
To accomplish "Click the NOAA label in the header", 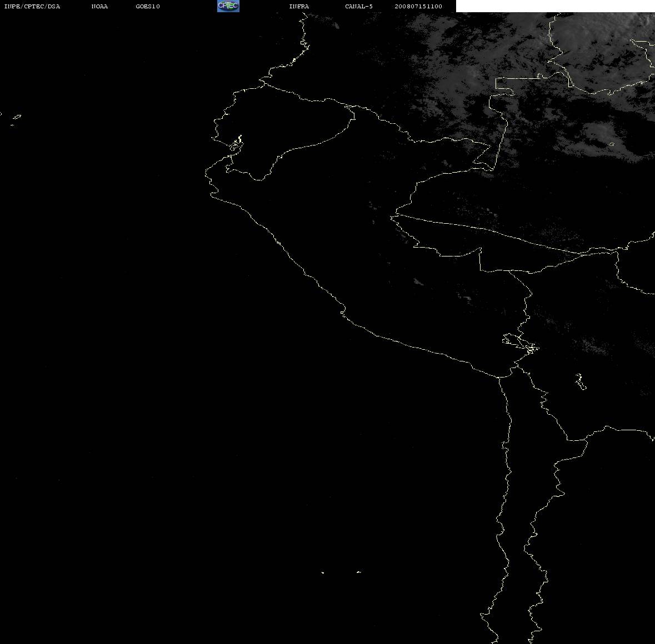I will (x=99, y=6).
